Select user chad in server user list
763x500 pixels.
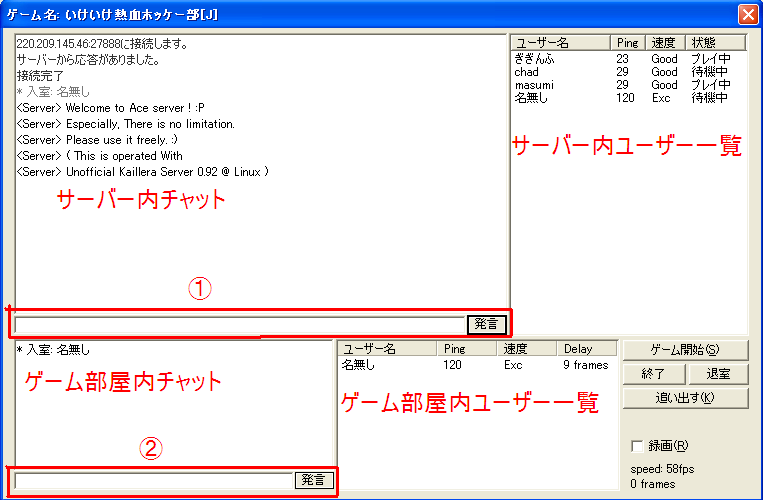click(526, 72)
